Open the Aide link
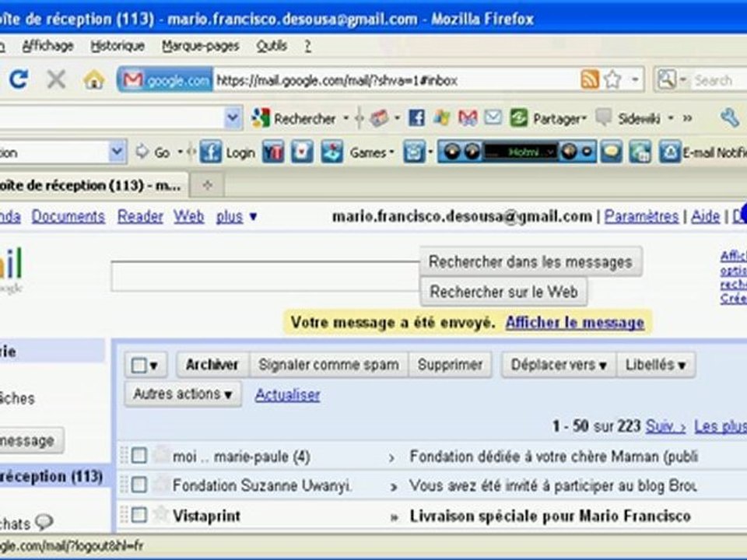This screenshot has width=747, height=560. 706,216
